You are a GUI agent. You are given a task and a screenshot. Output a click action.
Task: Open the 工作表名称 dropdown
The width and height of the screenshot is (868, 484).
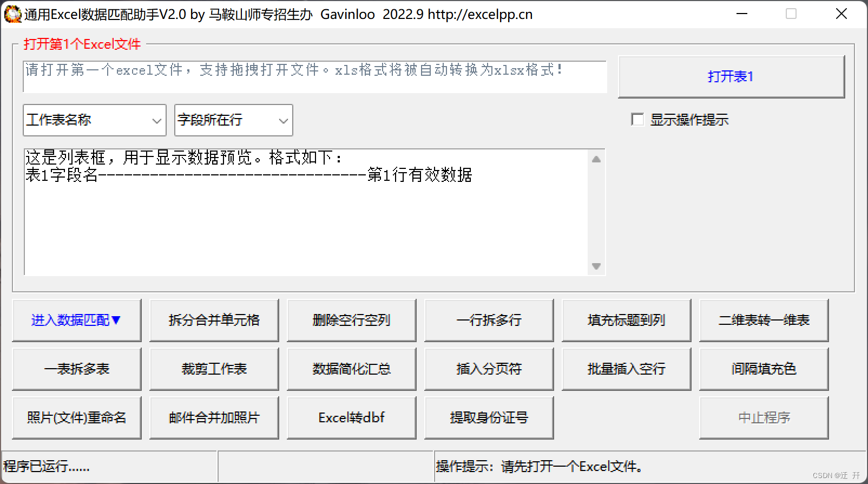(95, 120)
